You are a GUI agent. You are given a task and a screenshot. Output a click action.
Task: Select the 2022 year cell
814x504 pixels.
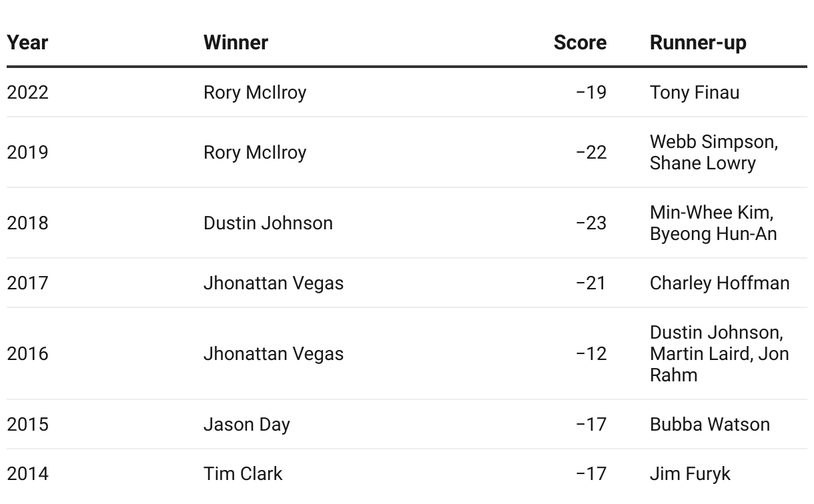28,92
